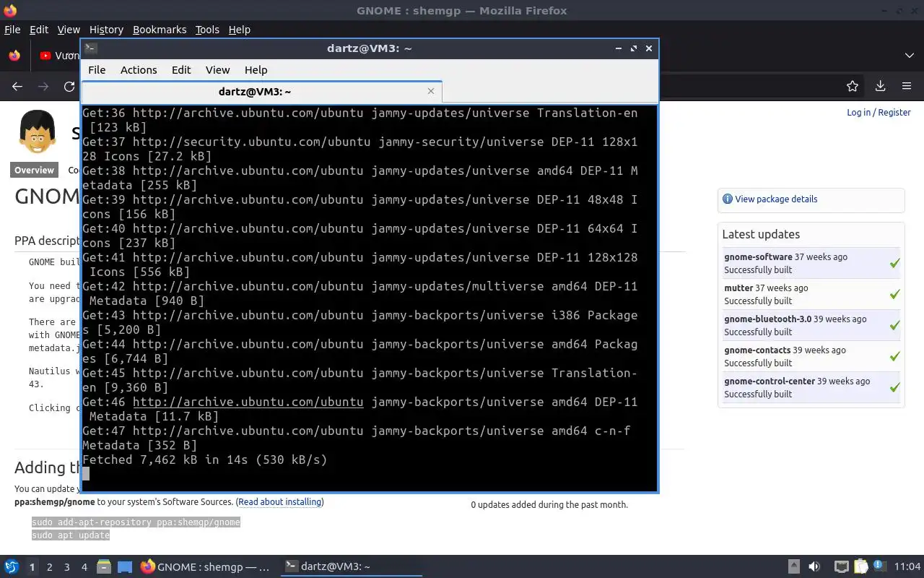Click the green checkmark beside gnome-contacts
This screenshot has height=578, width=924.
894,356
